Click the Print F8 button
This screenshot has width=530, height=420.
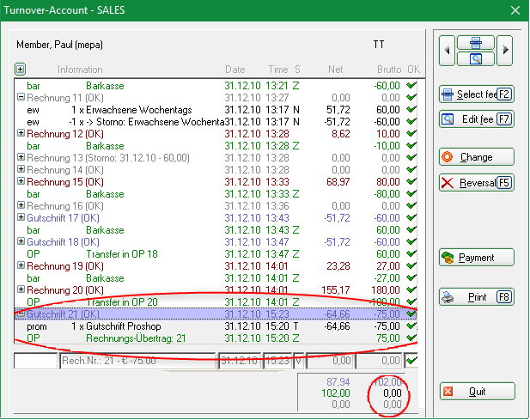pyautogui.click(x=477, y=297)
